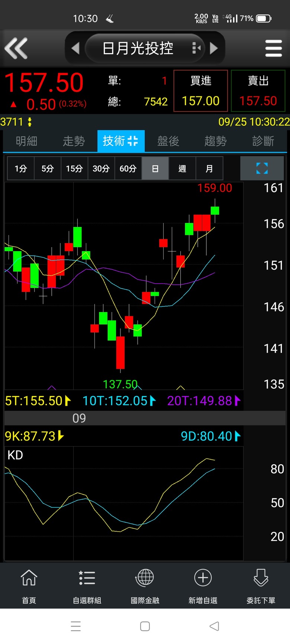This screenshot has width=290, height=644.
Task: Select the 60分 chart interval
Action: click(x=128, y=168)
